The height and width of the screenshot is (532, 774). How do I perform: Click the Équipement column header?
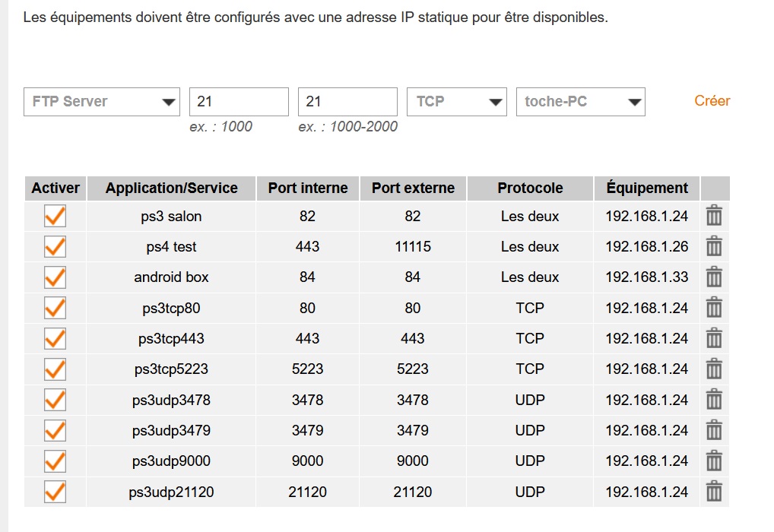pyautogui.click(x=647, y=188)
